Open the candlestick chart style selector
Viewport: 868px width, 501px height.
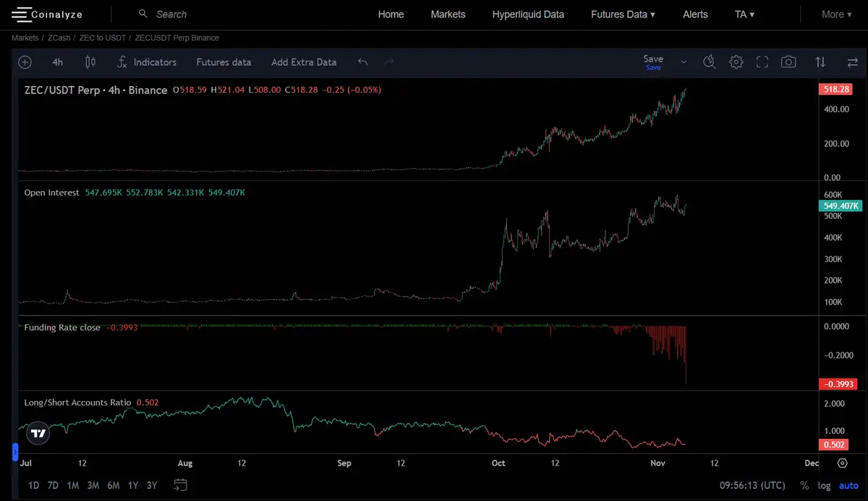(x=90, y=62)
